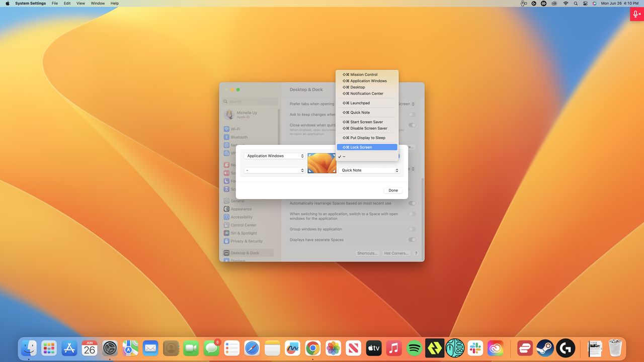Image resolution: width=644 pixels, height=362 pixels.
Task: Open the bottom-left hot corner dropdown showing a dash
Action: [275, 170]
